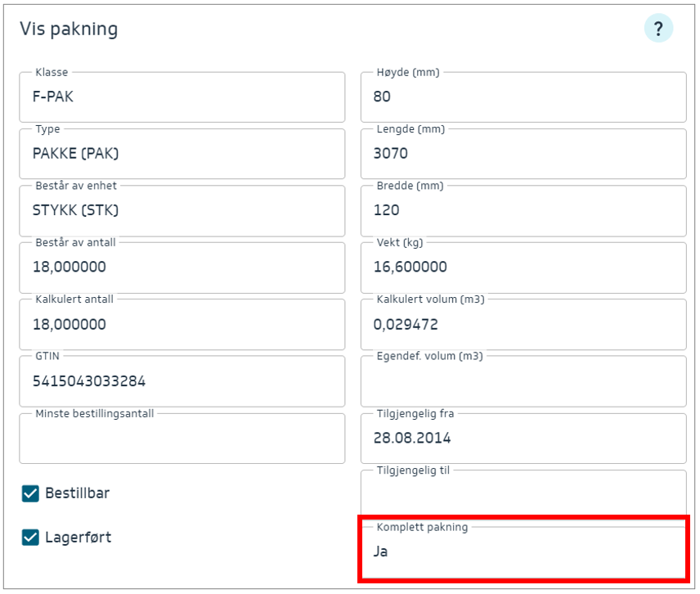Focus the Høyde (mm) field
700x594 pixels.
click(523, 97)
